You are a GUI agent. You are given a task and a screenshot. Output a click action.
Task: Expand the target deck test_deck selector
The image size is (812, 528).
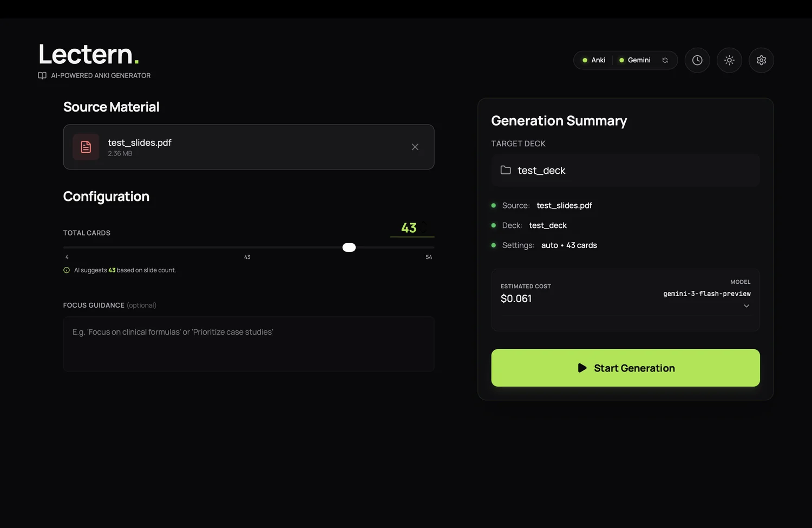tap(625, 170)
